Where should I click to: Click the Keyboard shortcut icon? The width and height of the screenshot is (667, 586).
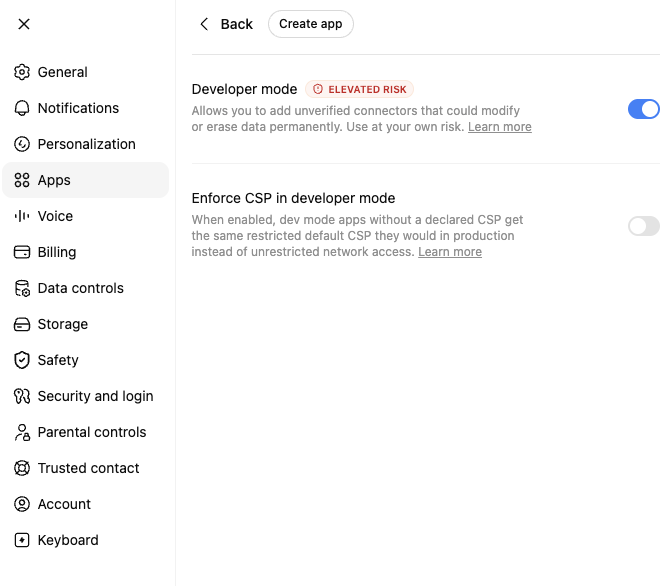tap(22, 540)
